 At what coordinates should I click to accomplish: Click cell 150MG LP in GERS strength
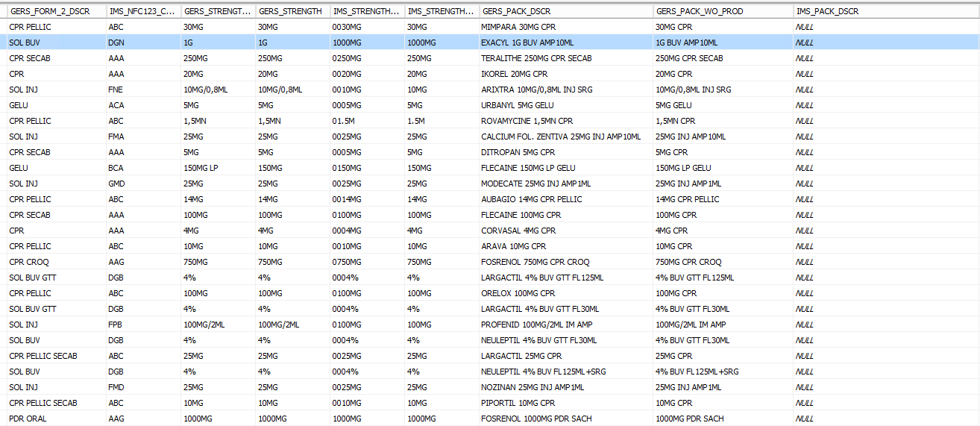pyautogui.click(x=218, y=168)
